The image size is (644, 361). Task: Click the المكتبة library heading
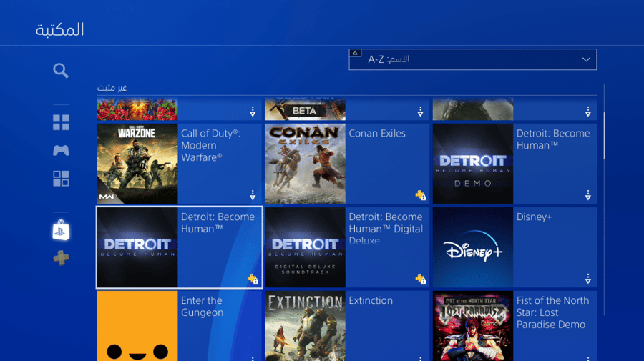[x=60, y=30]
